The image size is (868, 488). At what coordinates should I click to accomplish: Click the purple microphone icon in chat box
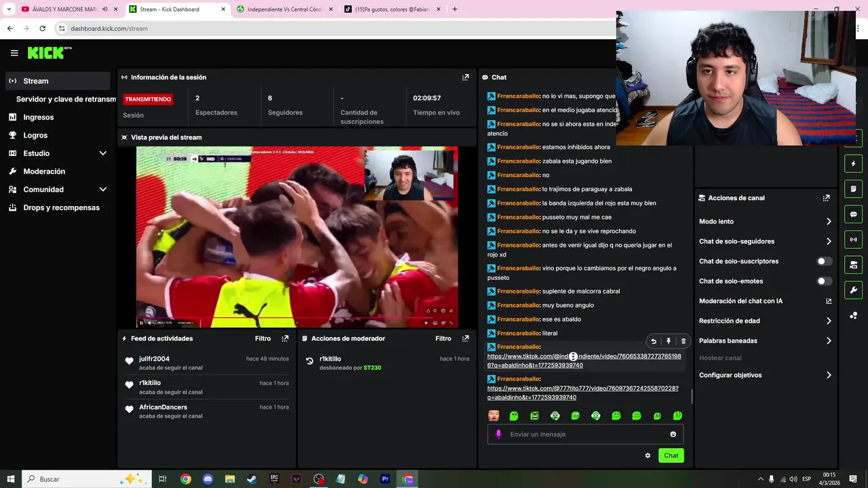tap(498, 434)
